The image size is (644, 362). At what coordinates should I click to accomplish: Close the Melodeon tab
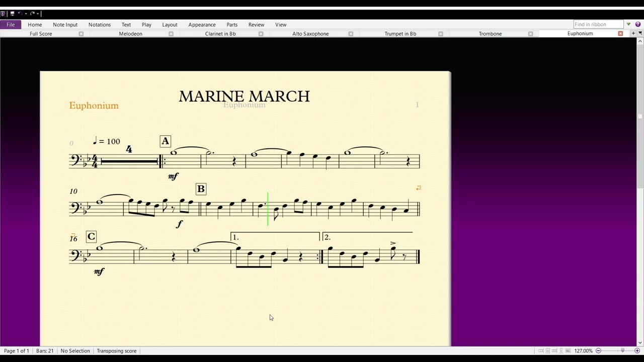click(171, 34)
